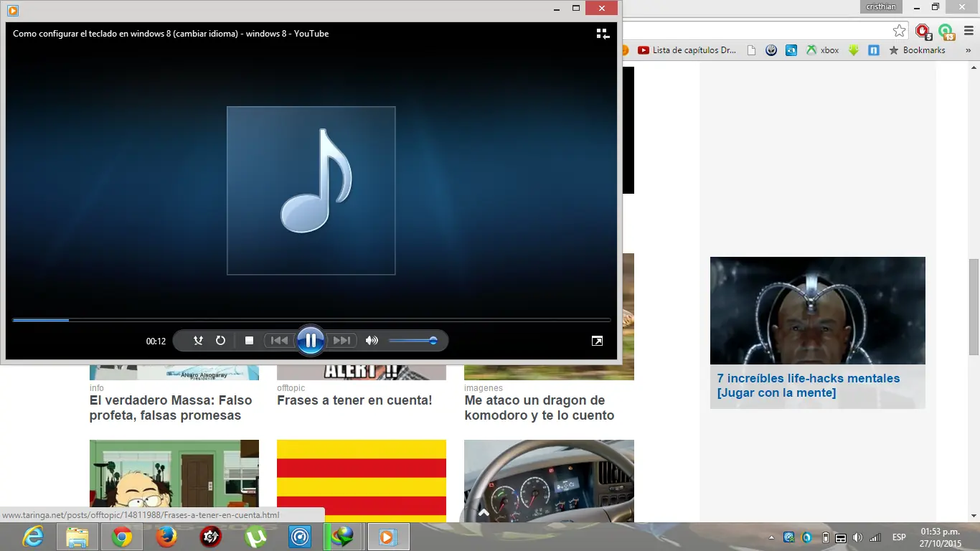Open the AdBlock extension icon in Chrome
980x551 pixels.
(x=923, y=31)
